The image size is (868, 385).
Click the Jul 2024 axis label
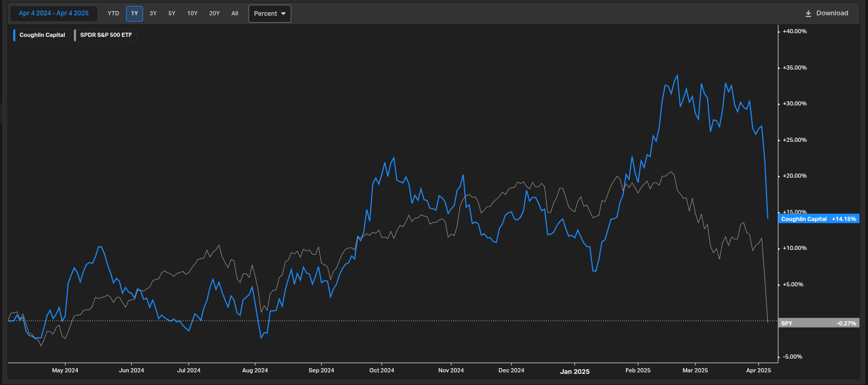coord(189,370)
